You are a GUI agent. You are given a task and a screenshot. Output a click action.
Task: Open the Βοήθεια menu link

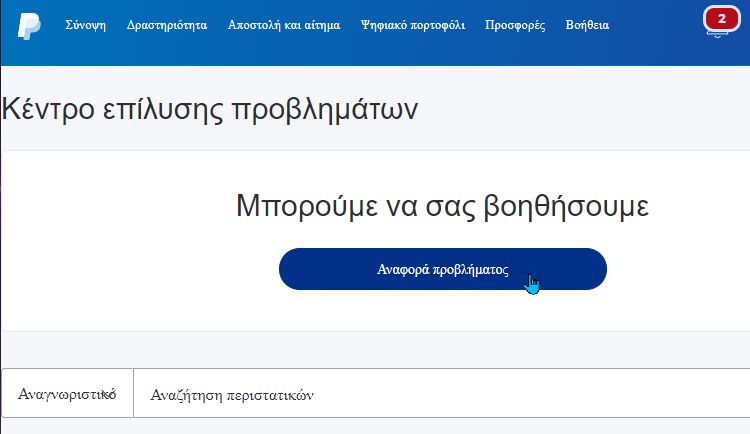[x=587, y=25]
